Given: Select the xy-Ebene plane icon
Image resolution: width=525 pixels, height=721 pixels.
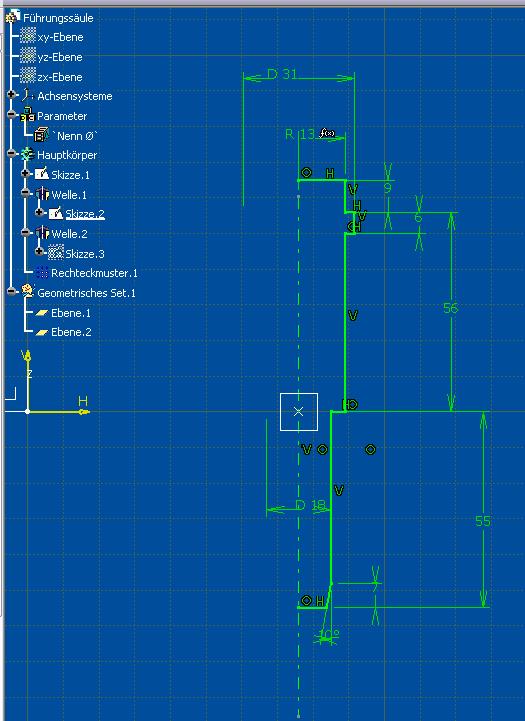Looking at the screenshot, I should coord(28,36).
